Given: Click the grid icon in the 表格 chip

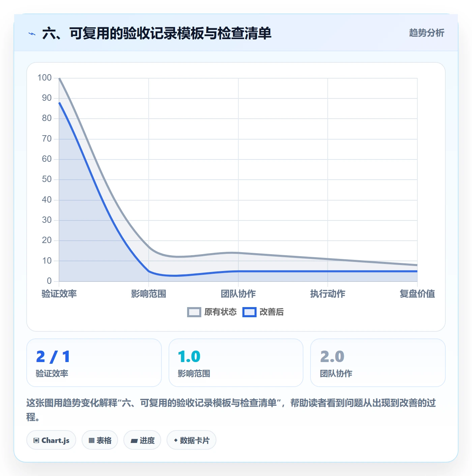Looking at the screenshot, I should (x=91, y=440).
